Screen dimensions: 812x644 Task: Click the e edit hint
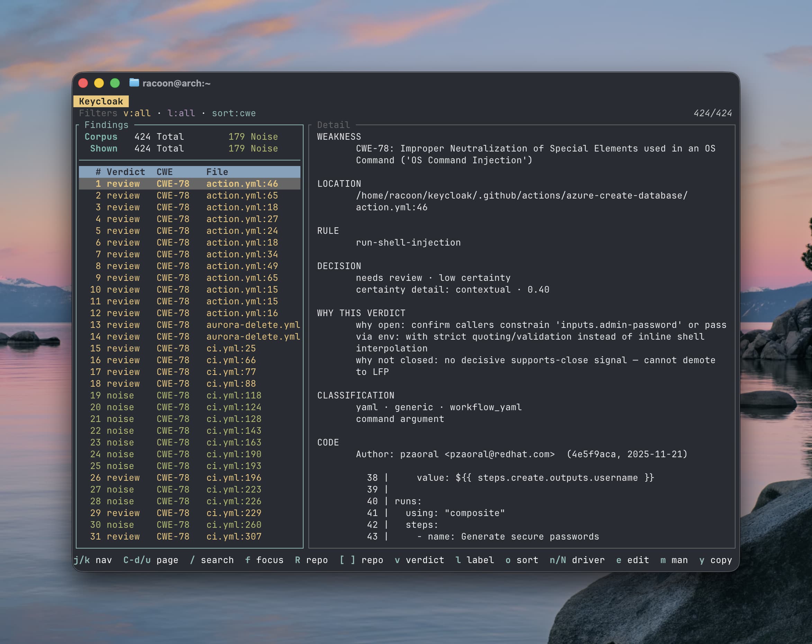632,560
